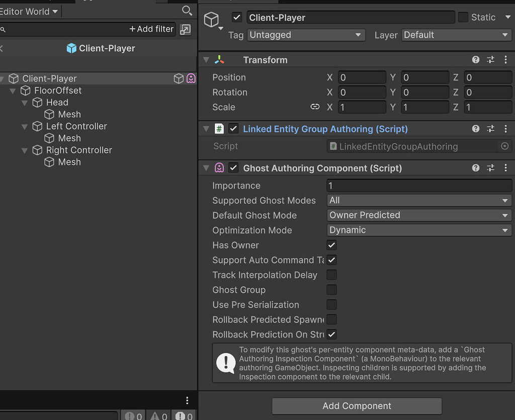Click the Add Component button

point(357,406)
